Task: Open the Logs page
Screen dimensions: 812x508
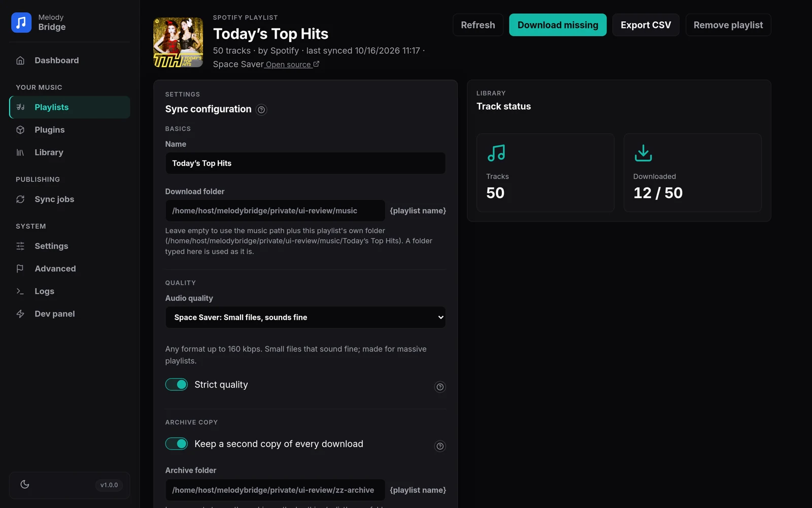Action: tap(70, 291)
